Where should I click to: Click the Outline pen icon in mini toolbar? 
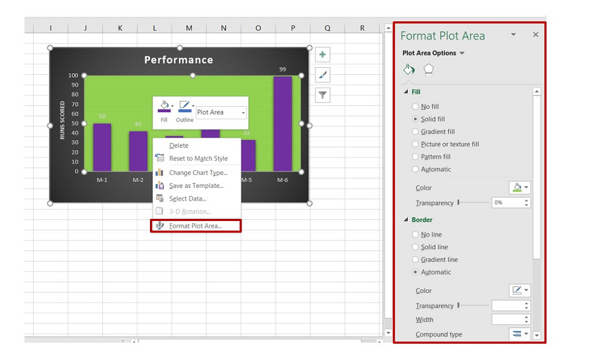pos(185,106)
